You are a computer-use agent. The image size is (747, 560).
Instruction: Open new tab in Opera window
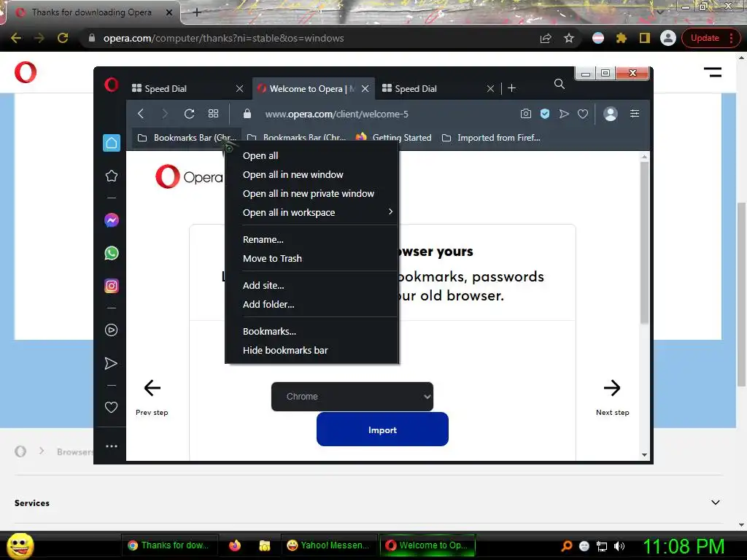coord(511,88)
